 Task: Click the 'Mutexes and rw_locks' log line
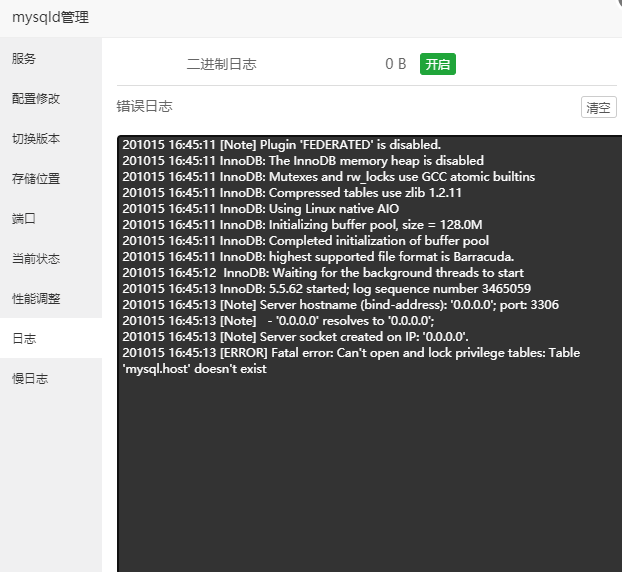[328, 177]
